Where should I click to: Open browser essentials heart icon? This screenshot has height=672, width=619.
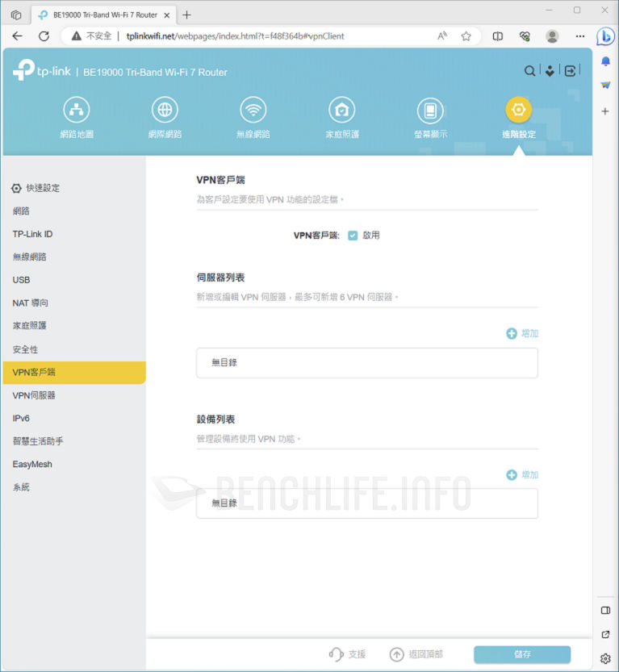point(525,36)
